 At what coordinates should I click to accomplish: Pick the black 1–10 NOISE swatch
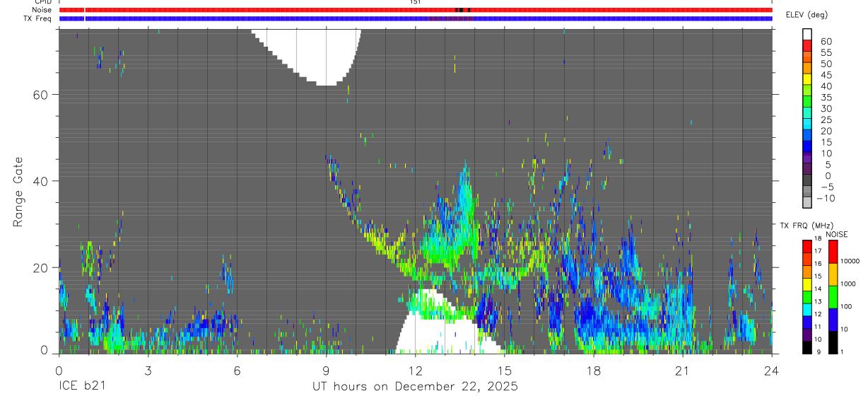833,342
